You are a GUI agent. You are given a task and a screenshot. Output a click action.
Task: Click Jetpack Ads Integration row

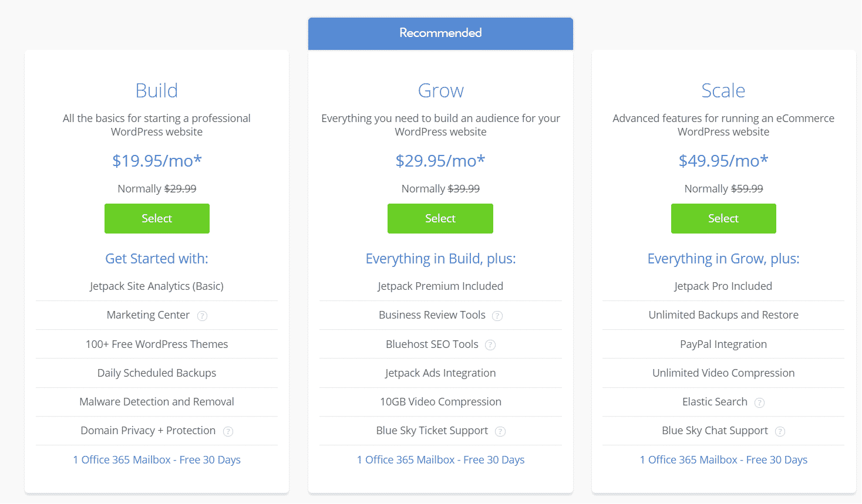pyautogui.click(x=440, y=373)
